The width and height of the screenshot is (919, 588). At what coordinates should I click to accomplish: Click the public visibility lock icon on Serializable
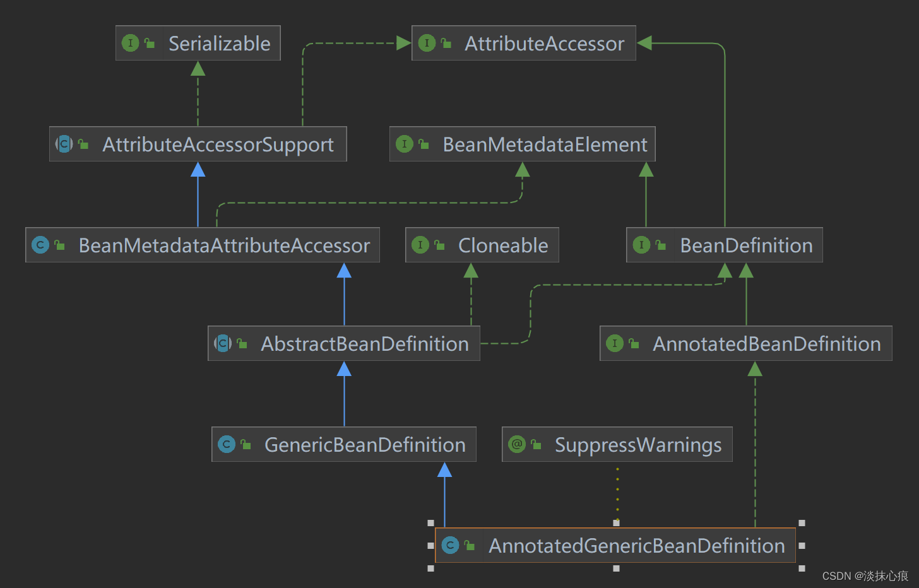150,43
